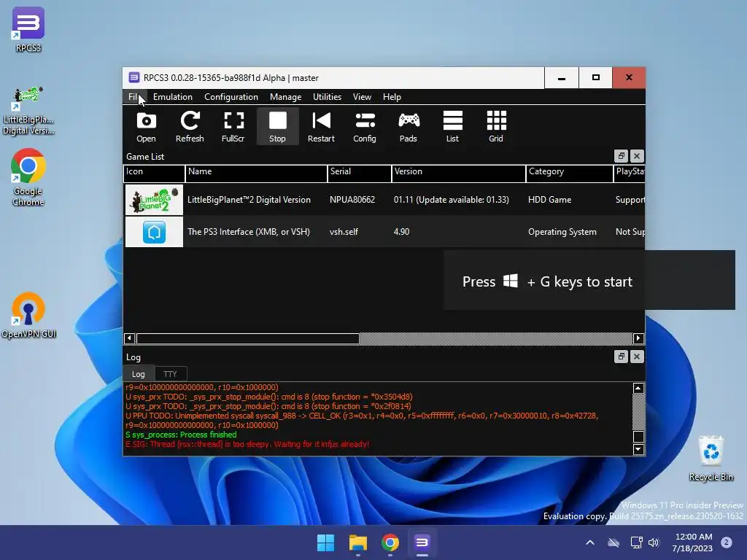Float the Game List panel
747x560 pixels.
[621, 156]
